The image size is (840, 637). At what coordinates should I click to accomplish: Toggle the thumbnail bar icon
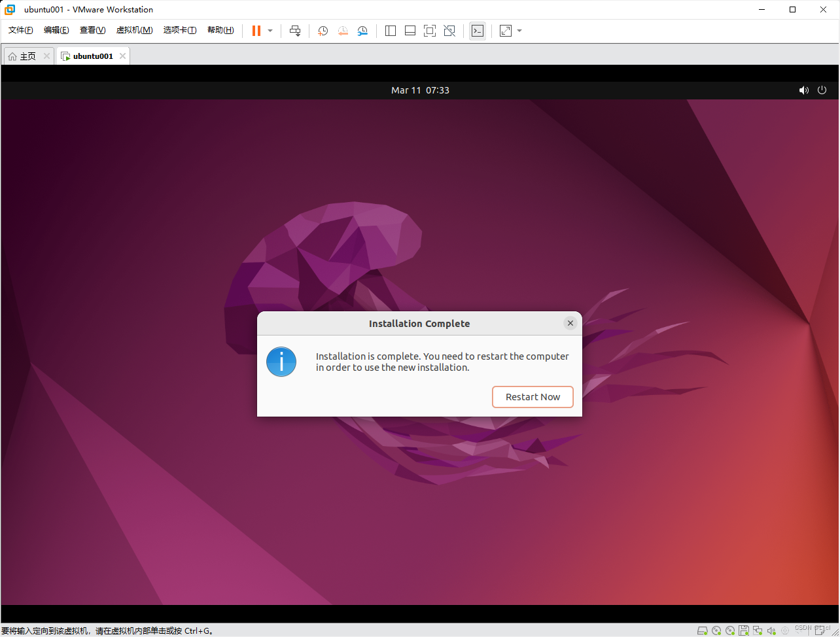[x=410, y=31]
